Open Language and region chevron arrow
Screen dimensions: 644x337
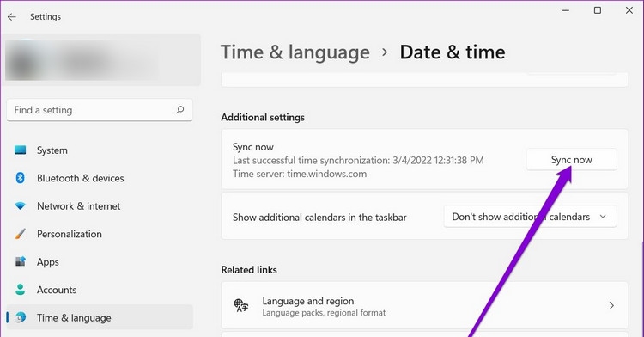[x=611, y=306]
